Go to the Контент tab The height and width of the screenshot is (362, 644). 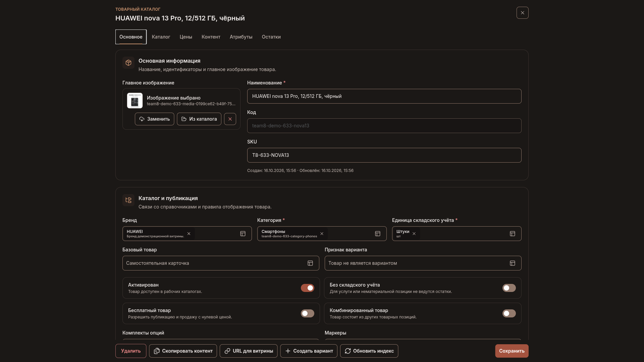pyautogui.click(x=211, y=37)
